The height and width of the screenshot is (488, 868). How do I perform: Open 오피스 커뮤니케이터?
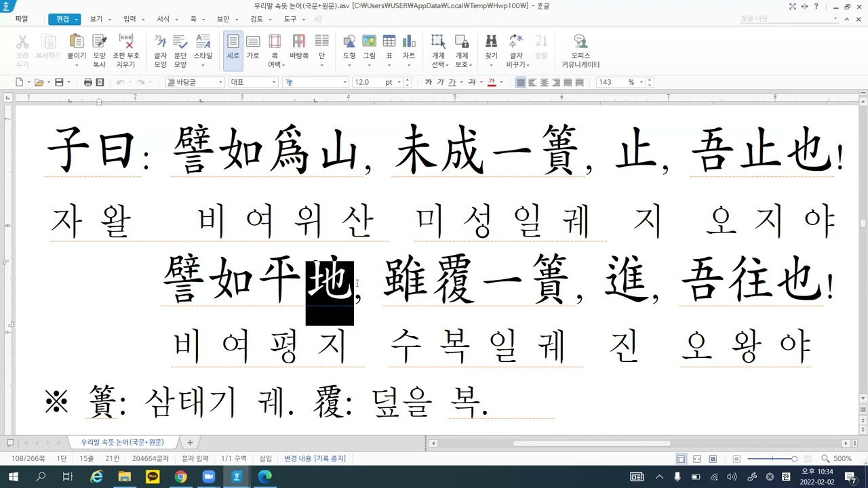[580, 51]
